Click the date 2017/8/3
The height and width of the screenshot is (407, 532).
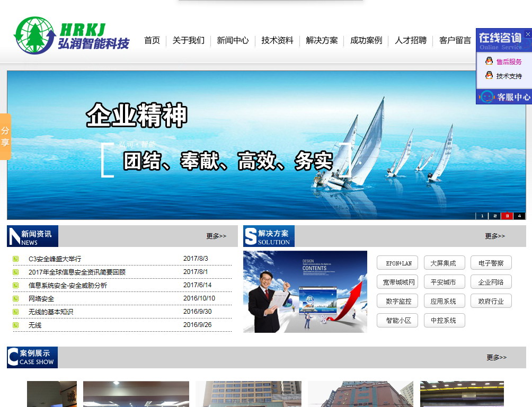tap(196, 259)
